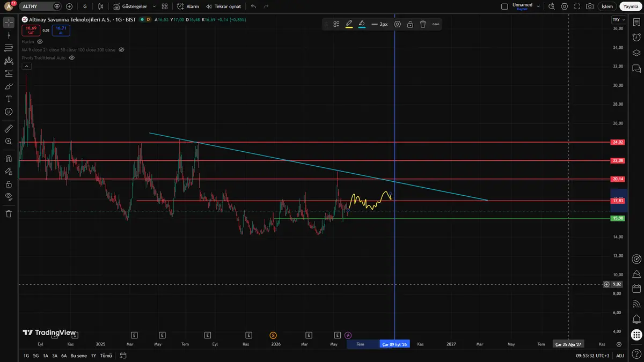Delete selected drawing via floating toolbar trash
Image resolution: width=644 pixels, height=362 pixels.
[x=423, y=24]
